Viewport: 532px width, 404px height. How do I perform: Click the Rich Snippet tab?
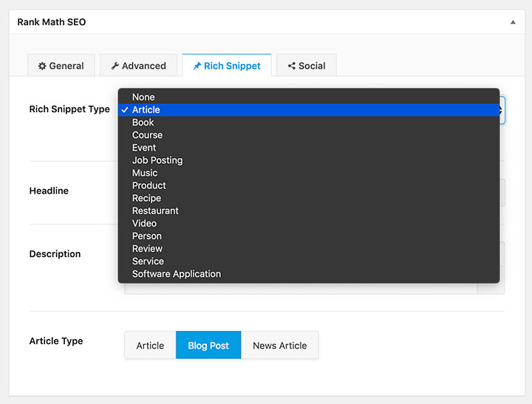coord(226,66)
